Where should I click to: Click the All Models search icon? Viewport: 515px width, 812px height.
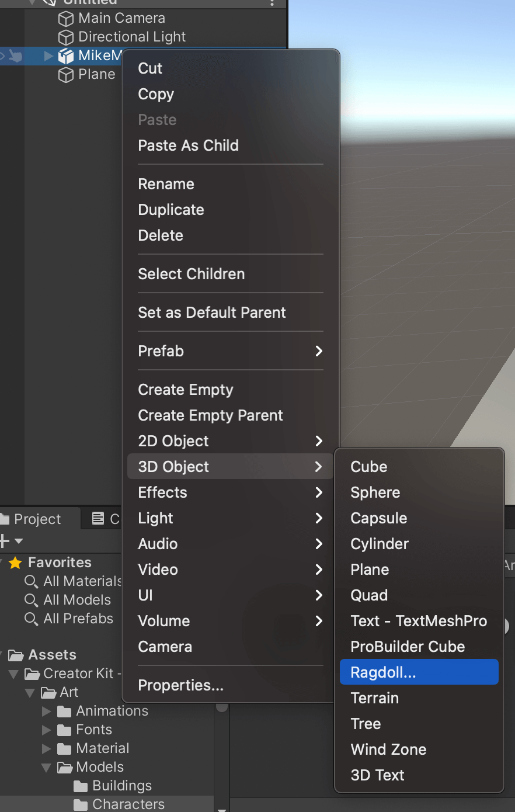coord(30,600)
